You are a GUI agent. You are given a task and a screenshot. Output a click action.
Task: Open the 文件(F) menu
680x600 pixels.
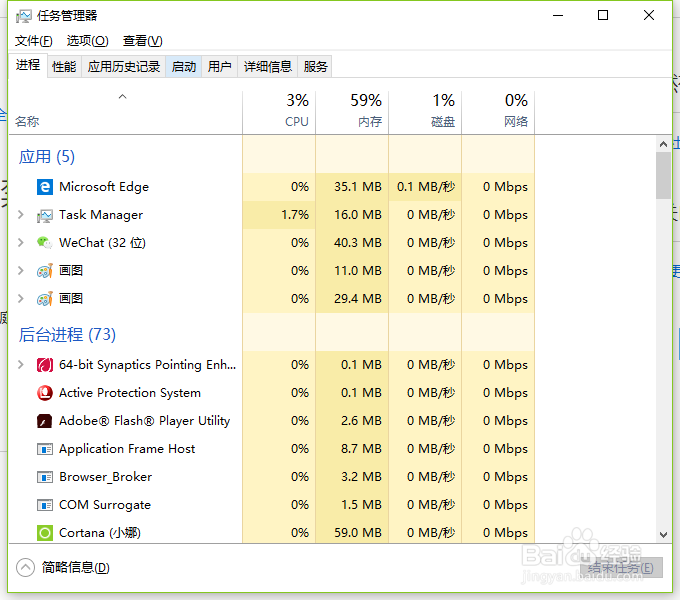click(x=33, y=41)
